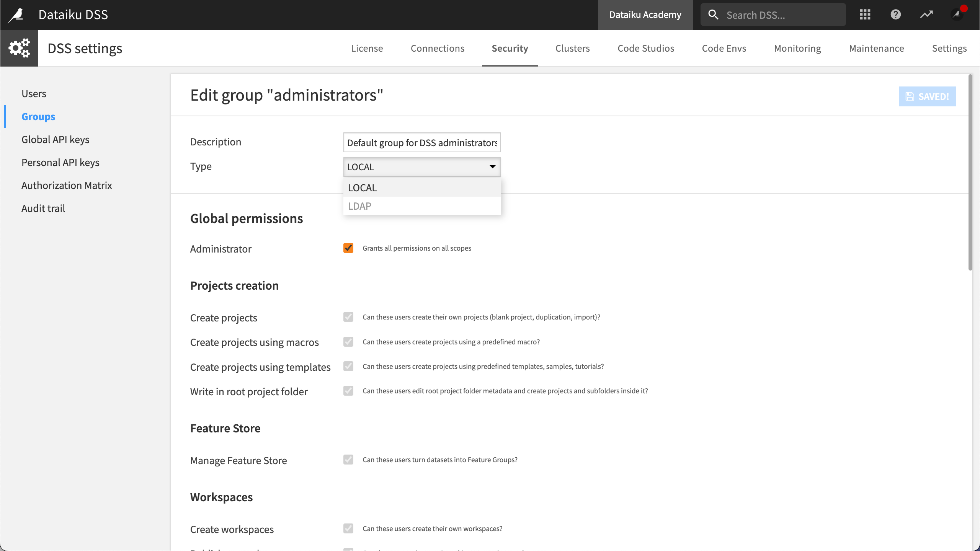Click the save disk icon on SAVED button

(910, 96)
